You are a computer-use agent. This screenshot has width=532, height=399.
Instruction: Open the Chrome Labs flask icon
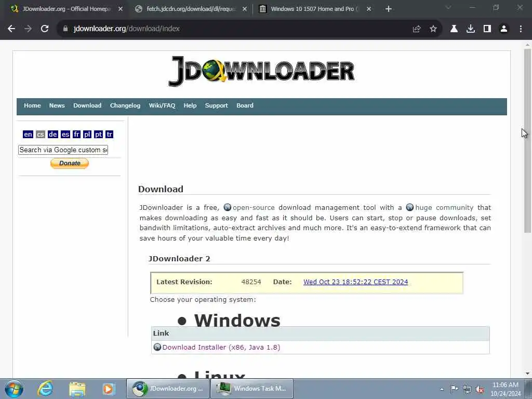point(454,29)
